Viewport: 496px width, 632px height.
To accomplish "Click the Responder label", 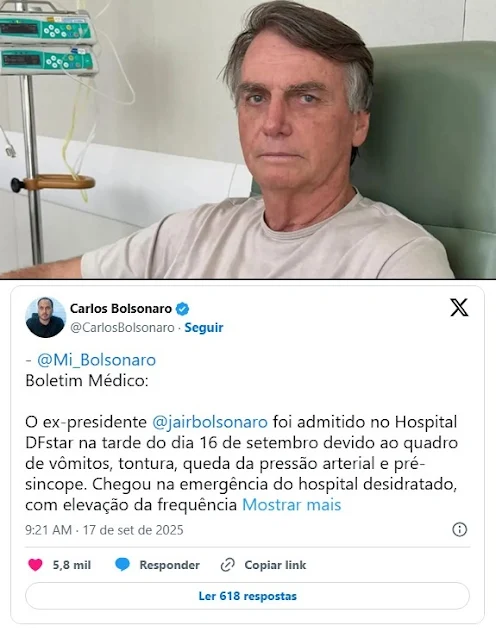I will [170, 565].
